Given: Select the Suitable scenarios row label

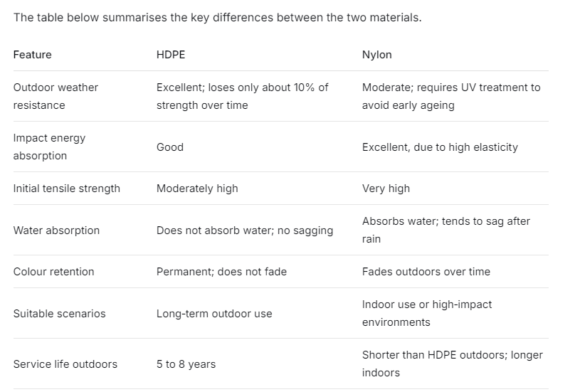Looking at the screenshot, I should point(59,314).
